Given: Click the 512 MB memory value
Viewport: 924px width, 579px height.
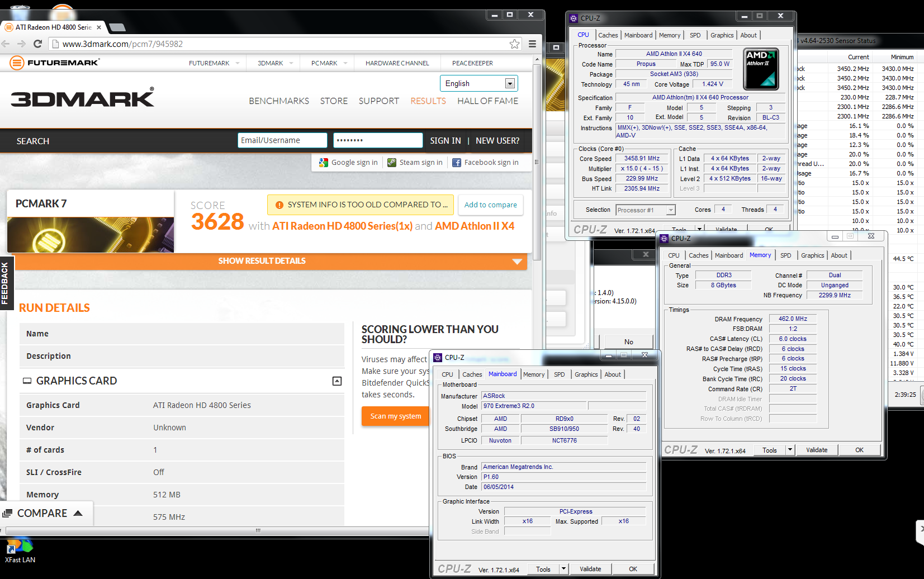Looking at the screenshot, I should 167,495.
